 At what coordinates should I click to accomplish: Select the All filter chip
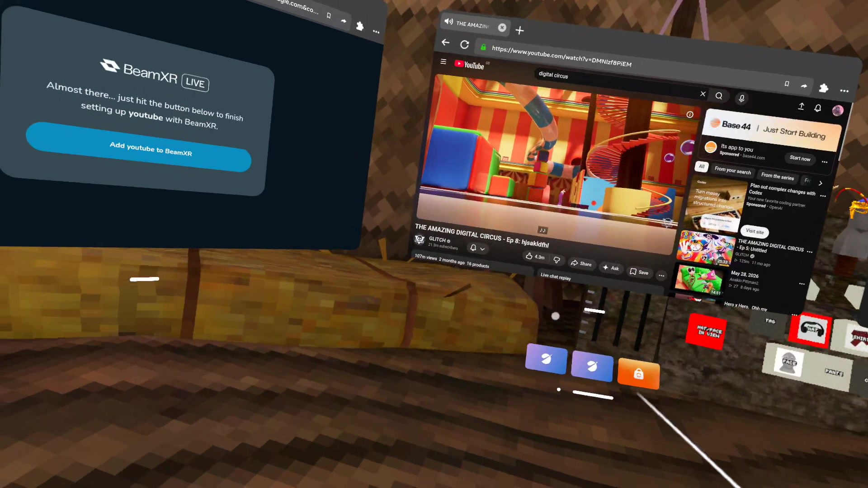pos(701,166)
